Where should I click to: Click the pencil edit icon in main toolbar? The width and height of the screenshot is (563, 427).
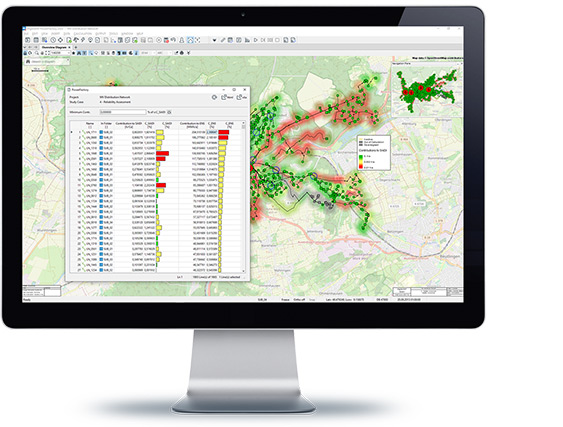pos(223,40)
